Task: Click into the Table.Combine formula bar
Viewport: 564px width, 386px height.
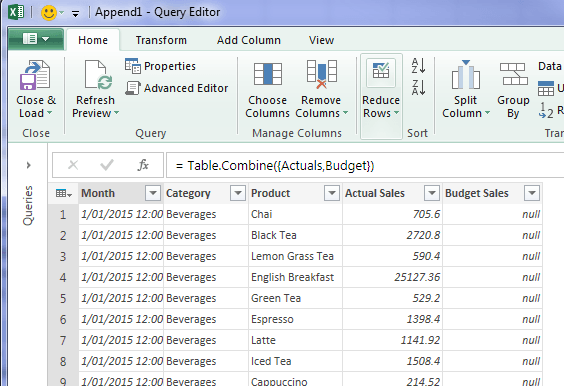Action: (365, 165)
